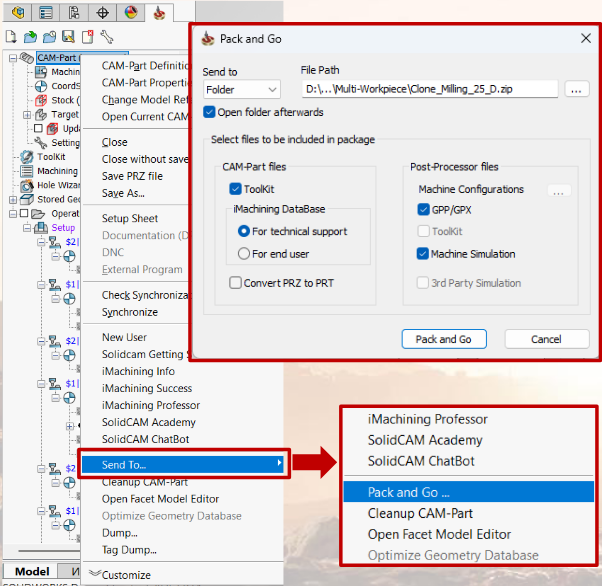Switch to the Model tab at bottom
The height and width of the screenshot is (586, 602).
tap(31, 571)
